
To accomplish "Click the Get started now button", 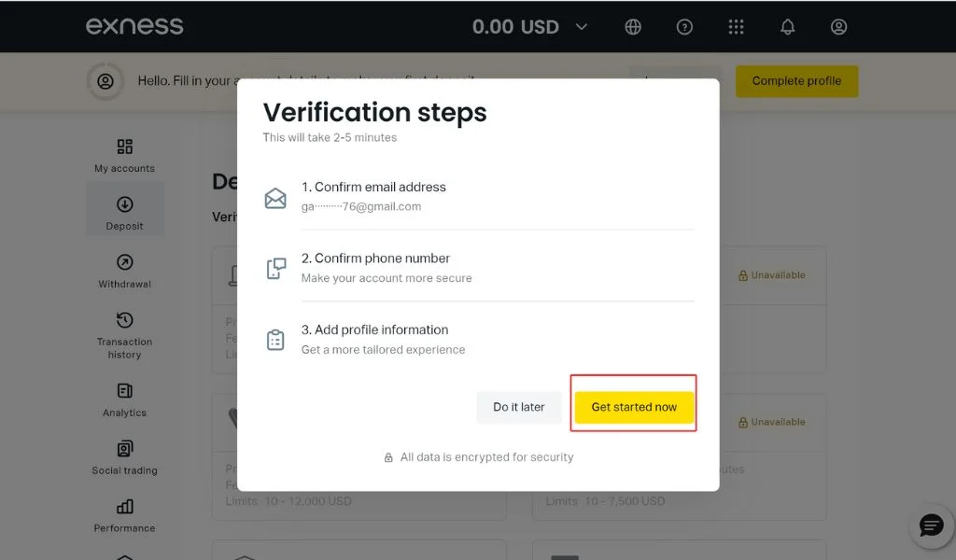I will click(x=634, y=407).
